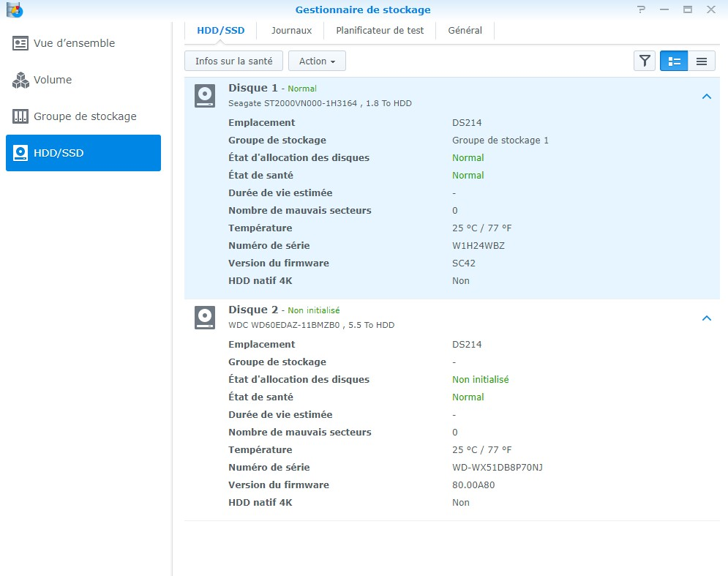The height and width of the screenshot is (576, 728).
Task: Click the Infos sur la santé button
Action: pos(233,61)
